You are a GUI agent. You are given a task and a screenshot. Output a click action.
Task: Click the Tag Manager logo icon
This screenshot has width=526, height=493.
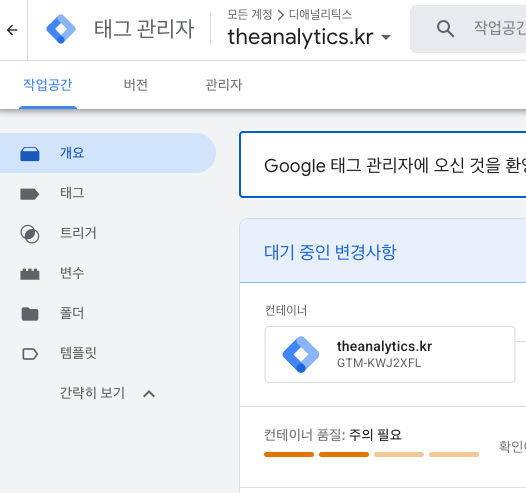point(61,29)
